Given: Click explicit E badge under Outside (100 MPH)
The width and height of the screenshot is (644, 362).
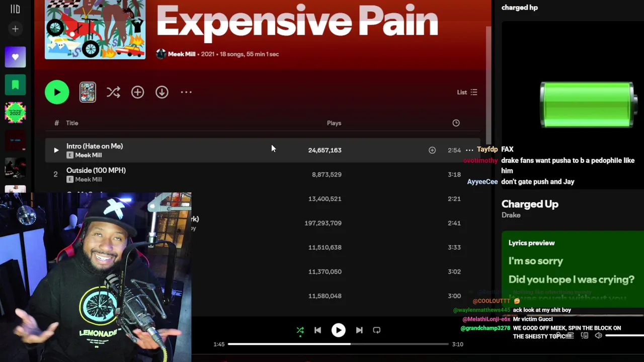Looking at the screenshot, I should click(x=70, y=179).
